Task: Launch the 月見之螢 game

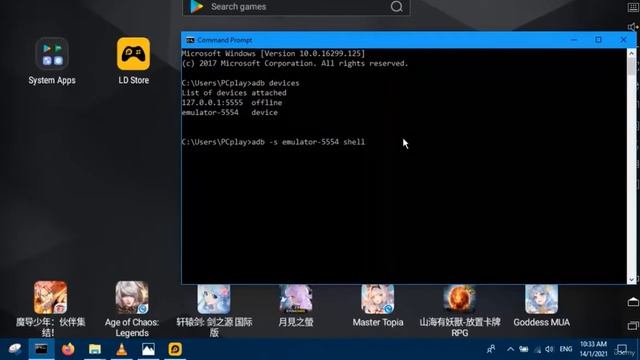Action: (x=296, y=299)
